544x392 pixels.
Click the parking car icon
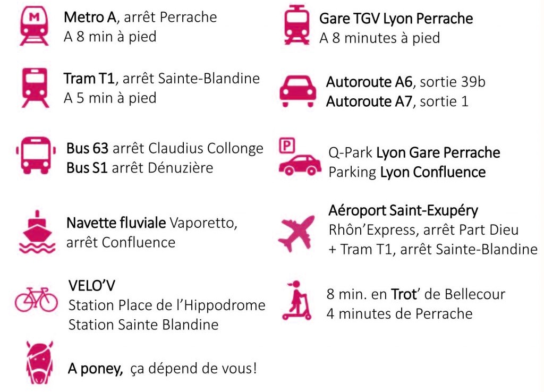[300, 157]
